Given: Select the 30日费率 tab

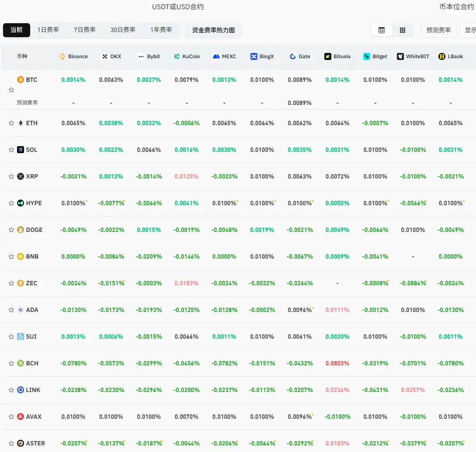Looking at the screenshot, I should 123,30.
